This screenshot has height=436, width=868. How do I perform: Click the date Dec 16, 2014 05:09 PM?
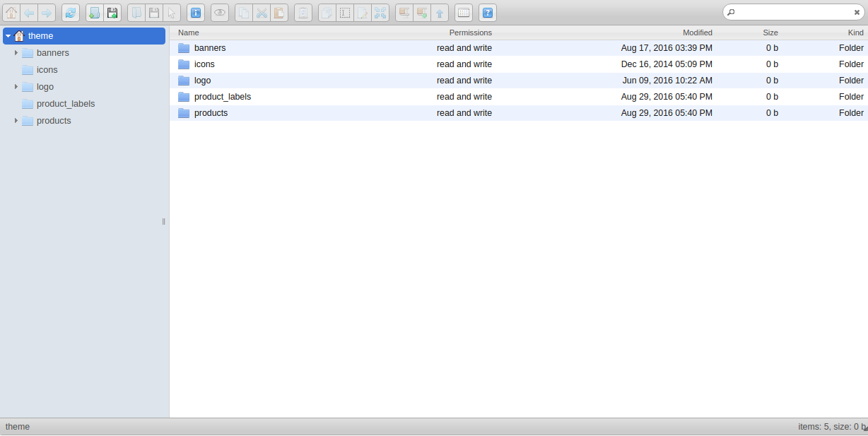(x=667, y=64)
